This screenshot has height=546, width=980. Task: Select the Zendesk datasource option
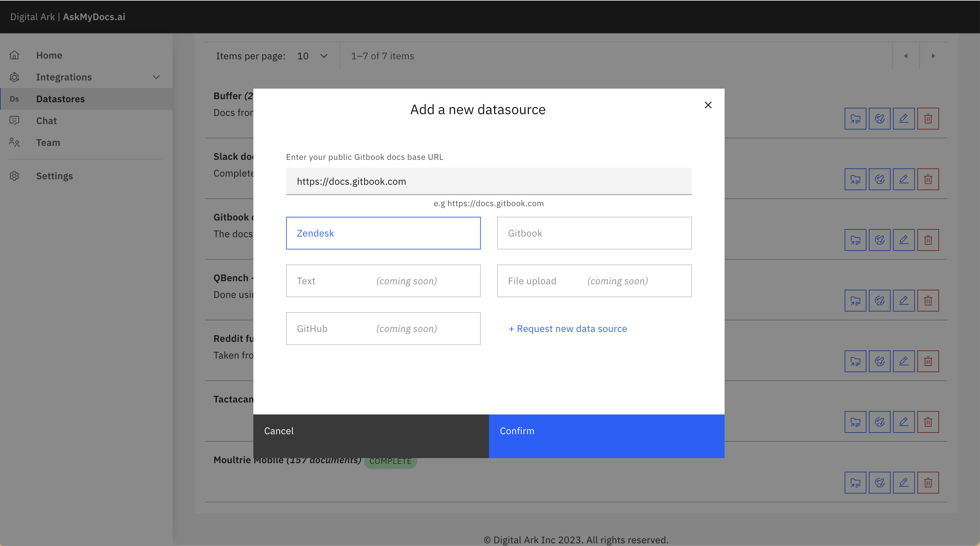tap(383, 233)
